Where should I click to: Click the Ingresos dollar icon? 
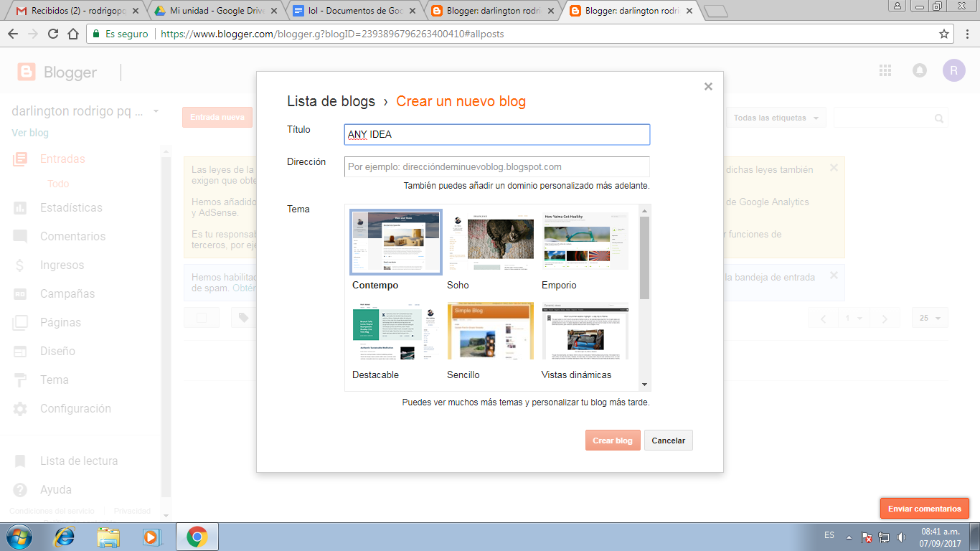point(20,265)
